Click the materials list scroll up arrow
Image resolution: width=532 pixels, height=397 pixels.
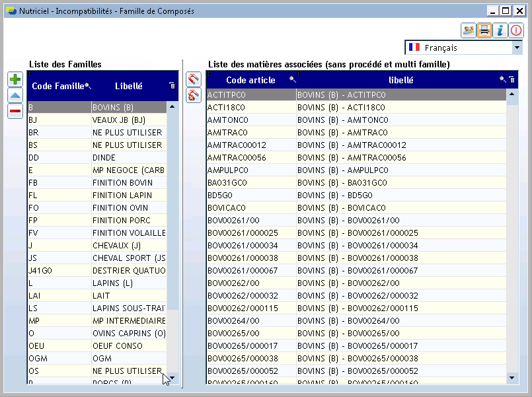click(512, 94)
